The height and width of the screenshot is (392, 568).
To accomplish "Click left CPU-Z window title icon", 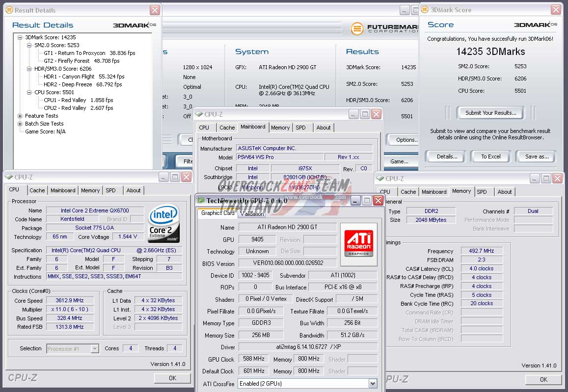I will [9, 177].
